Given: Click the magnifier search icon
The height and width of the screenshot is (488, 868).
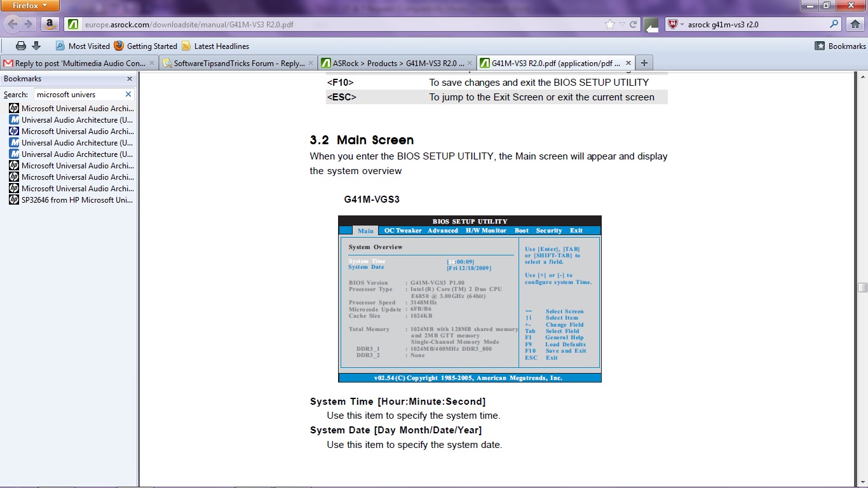Looking at the screenshot, I should coord(835,25).
